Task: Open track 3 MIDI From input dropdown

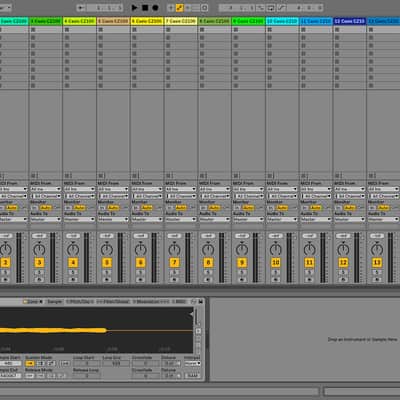Action: pyautogui.click(x=46, y=189)
